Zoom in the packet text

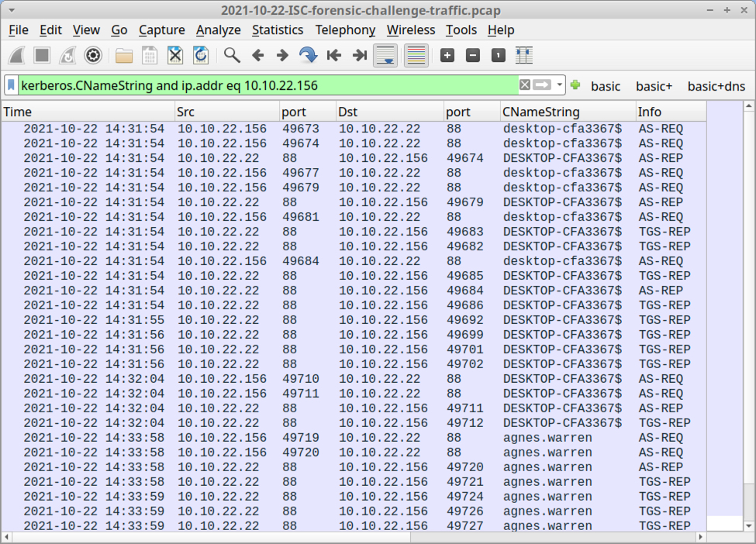coord(447,55)
